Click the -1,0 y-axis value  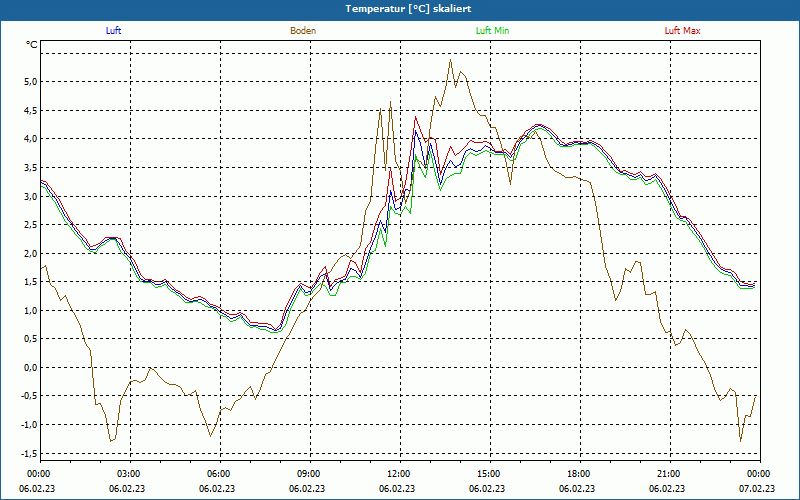(x=28, y=424)
